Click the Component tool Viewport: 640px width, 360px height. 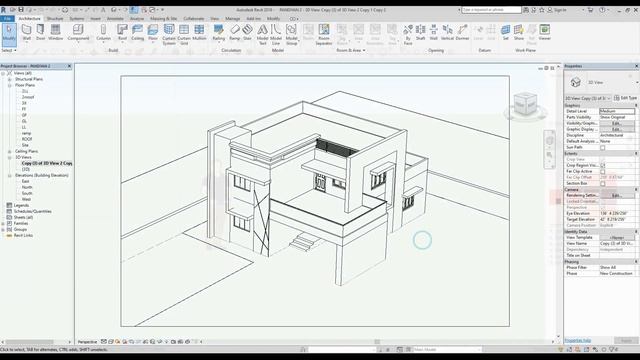[78, 32]
